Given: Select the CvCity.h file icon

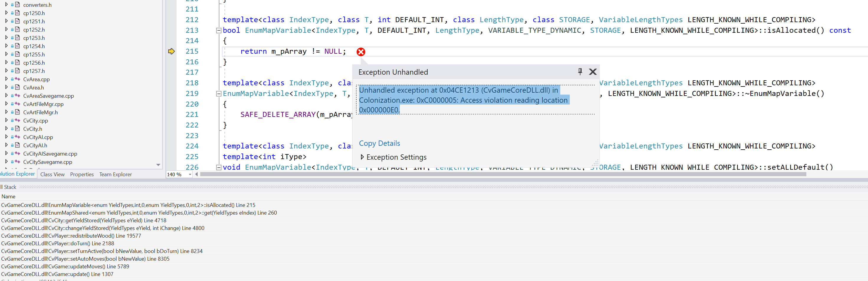Looking at the screenshot, I should click(17, 129).
